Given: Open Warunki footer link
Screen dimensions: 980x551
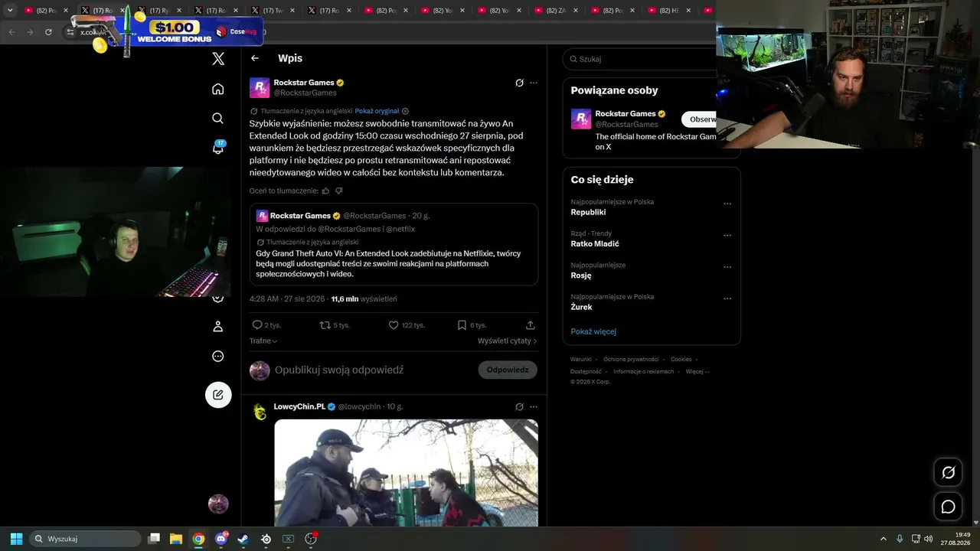Looking at the screenshot, I should 581,359.
